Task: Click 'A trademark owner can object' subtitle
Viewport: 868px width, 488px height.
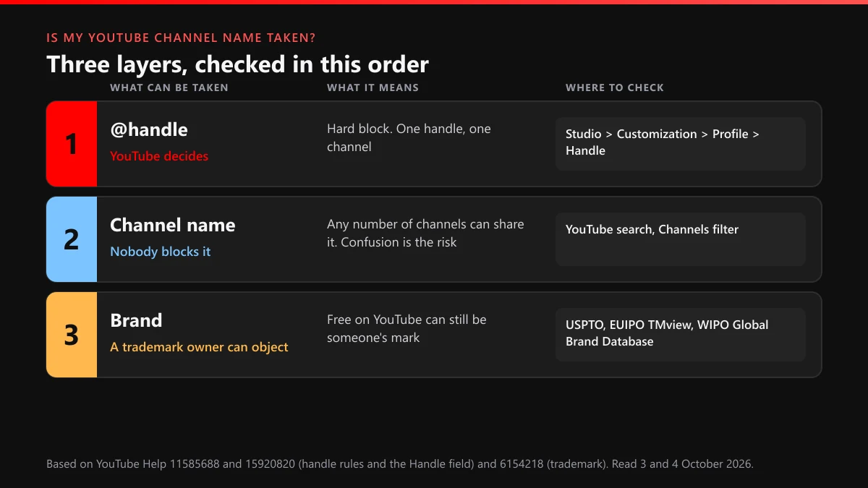Action: click(x=199, y=347)
